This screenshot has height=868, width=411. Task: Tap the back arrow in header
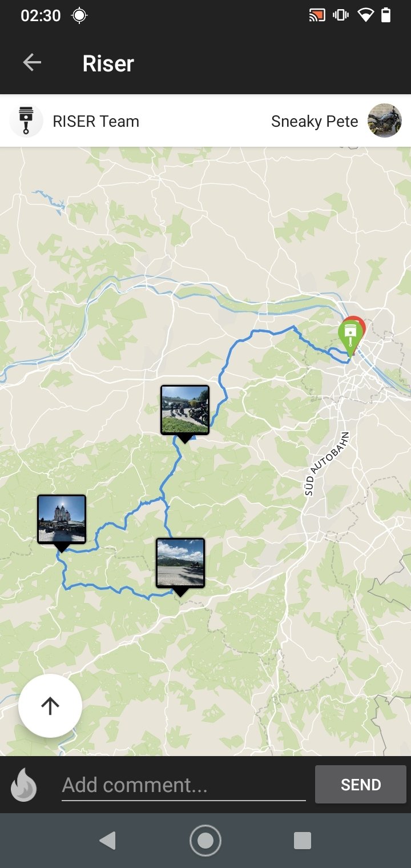[32, 63]
